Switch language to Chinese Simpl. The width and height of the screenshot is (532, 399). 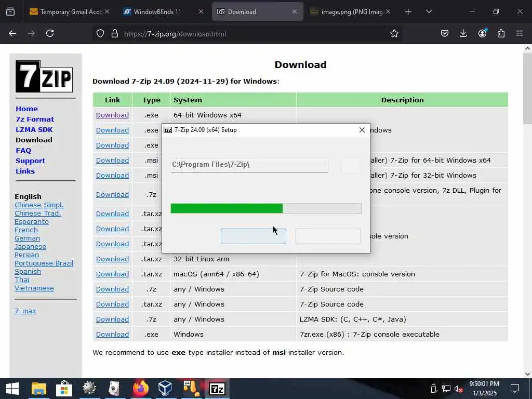(39, 205)
